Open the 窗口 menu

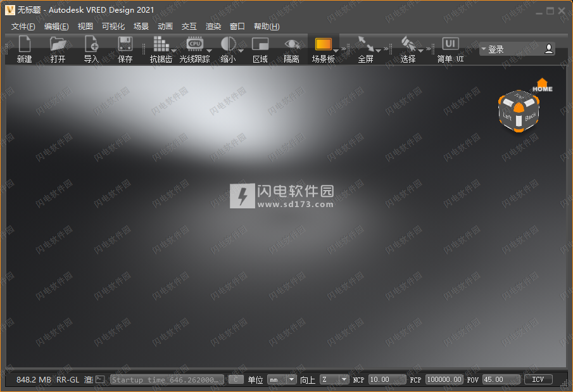coord(237,27)
